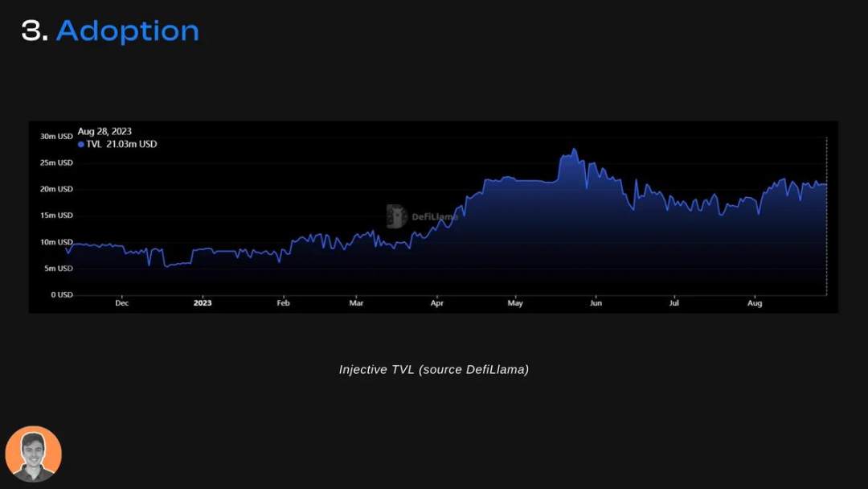Select the Mar x-axis label
This screenshot has height=489, width=868.
tap(356, 303)
